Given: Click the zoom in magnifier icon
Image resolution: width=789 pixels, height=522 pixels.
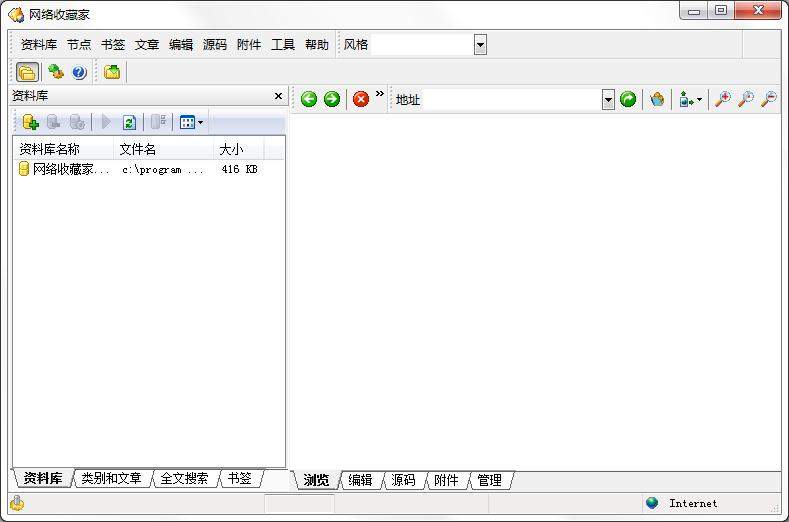Looking at the screenshot, I should [722, 99].
